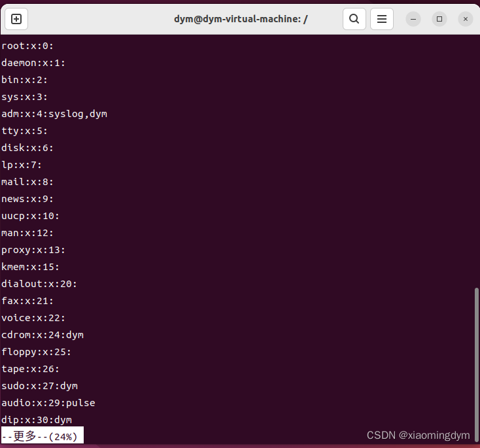The height and width of the screenshot is (448, 480).
Task: Click the line cdrom:x:24:dym
Action: pos(43,335)
